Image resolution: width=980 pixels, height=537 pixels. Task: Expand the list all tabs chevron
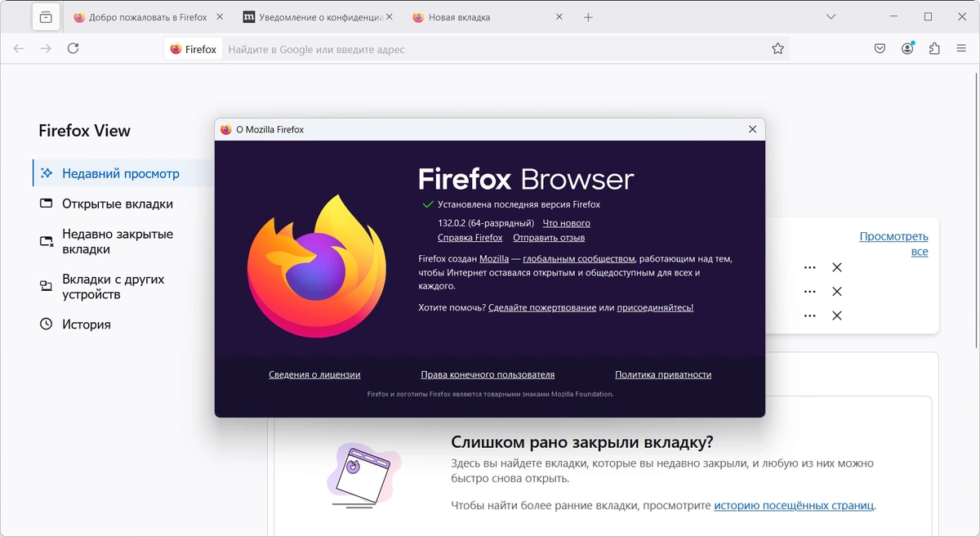click(831, 17)
